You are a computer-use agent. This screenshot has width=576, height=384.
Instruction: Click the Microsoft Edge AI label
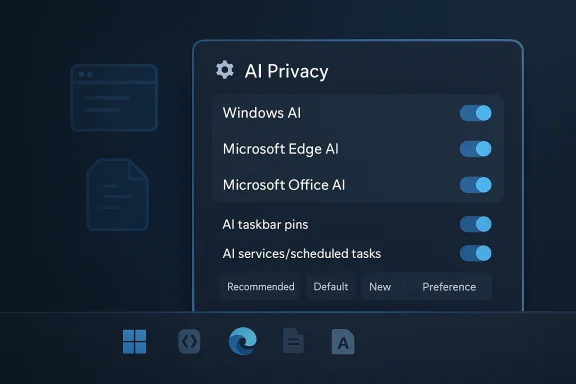281,149
